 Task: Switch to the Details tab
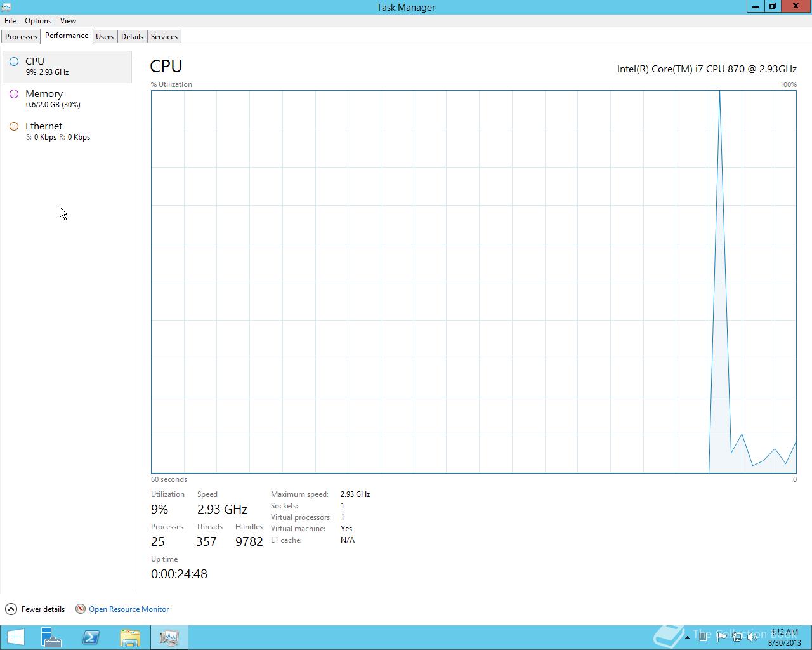coord(132,37)
